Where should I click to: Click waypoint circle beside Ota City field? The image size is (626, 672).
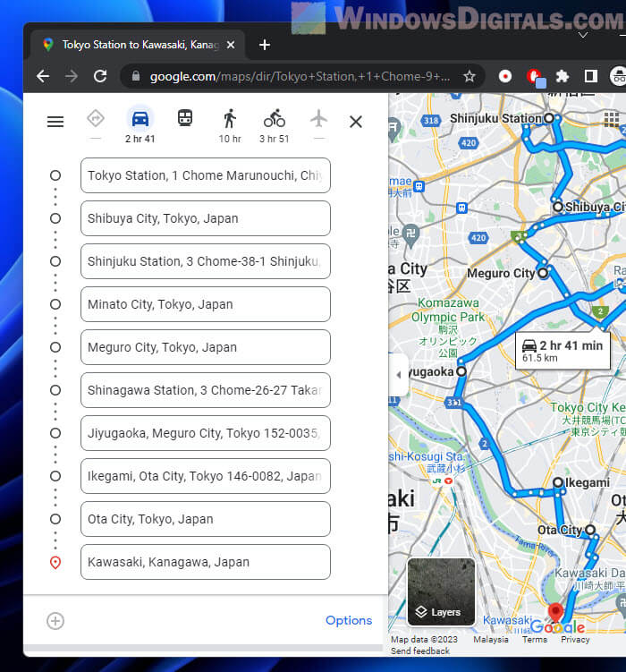pyautogui.click(x=55, y=519)
